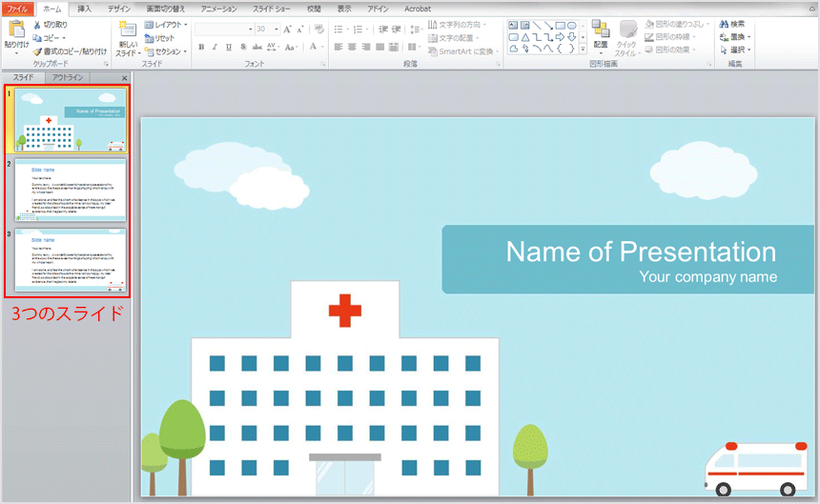
Task: Click the Reset (リセット) slide icon
Action: (149, 38)
